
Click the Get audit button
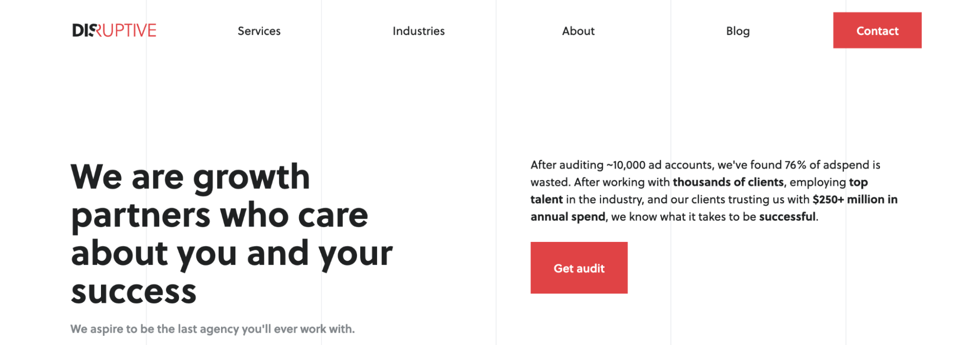pos(578,268)
